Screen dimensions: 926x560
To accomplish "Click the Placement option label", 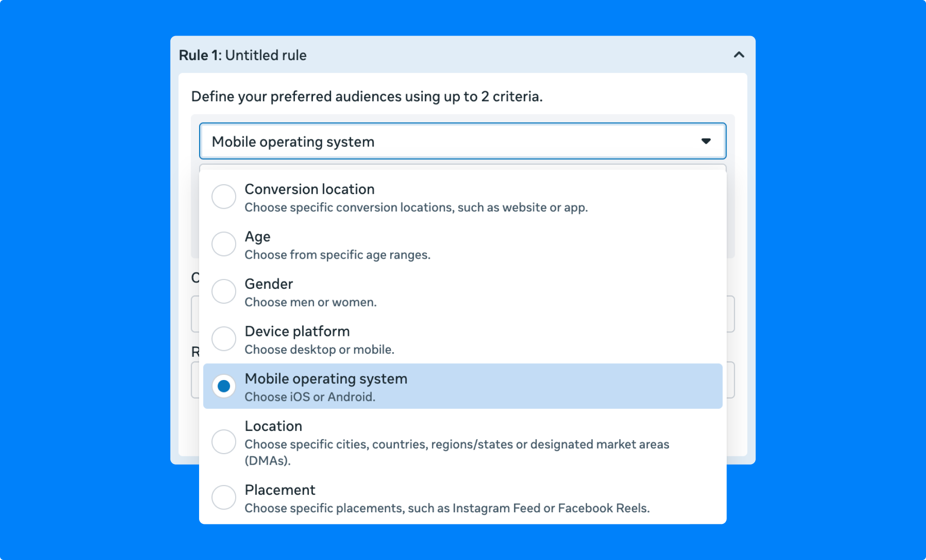I will 280,490.
